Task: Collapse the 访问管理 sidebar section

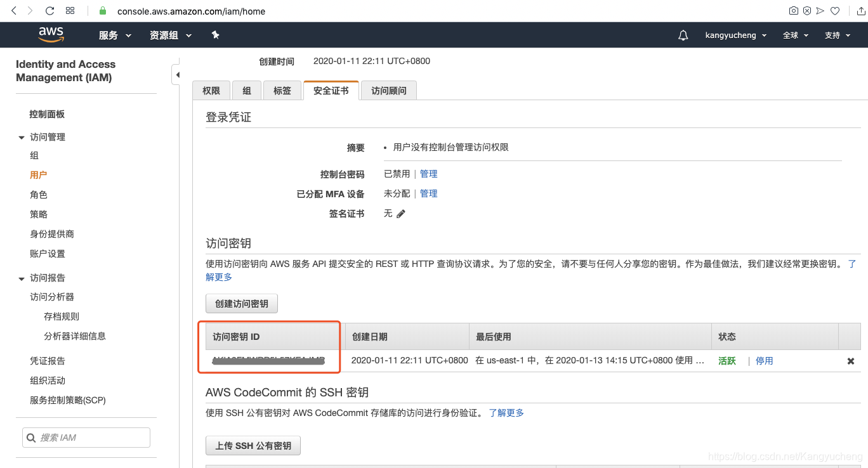Action: click(x=22, y=136)
